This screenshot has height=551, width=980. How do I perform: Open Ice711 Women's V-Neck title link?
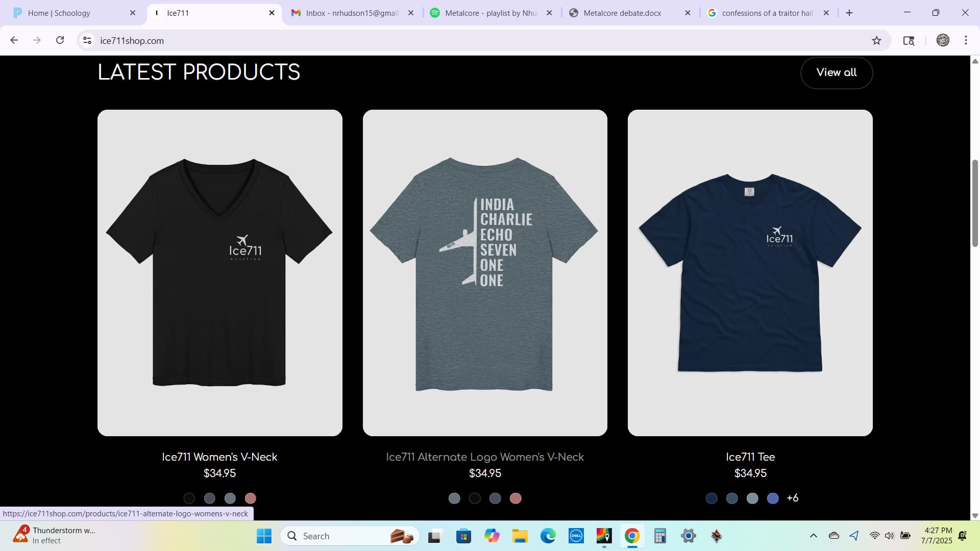[x=219, y=457]
